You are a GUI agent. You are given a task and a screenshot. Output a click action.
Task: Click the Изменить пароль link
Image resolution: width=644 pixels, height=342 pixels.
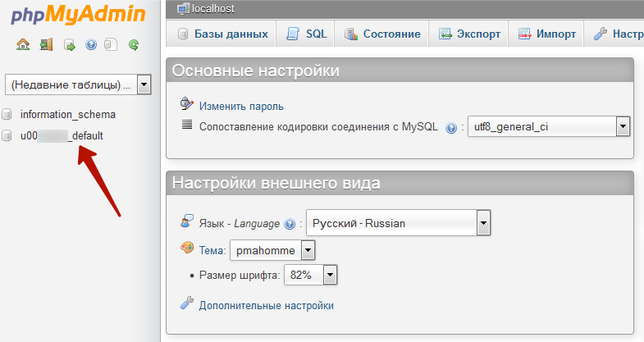pos(241,106)
